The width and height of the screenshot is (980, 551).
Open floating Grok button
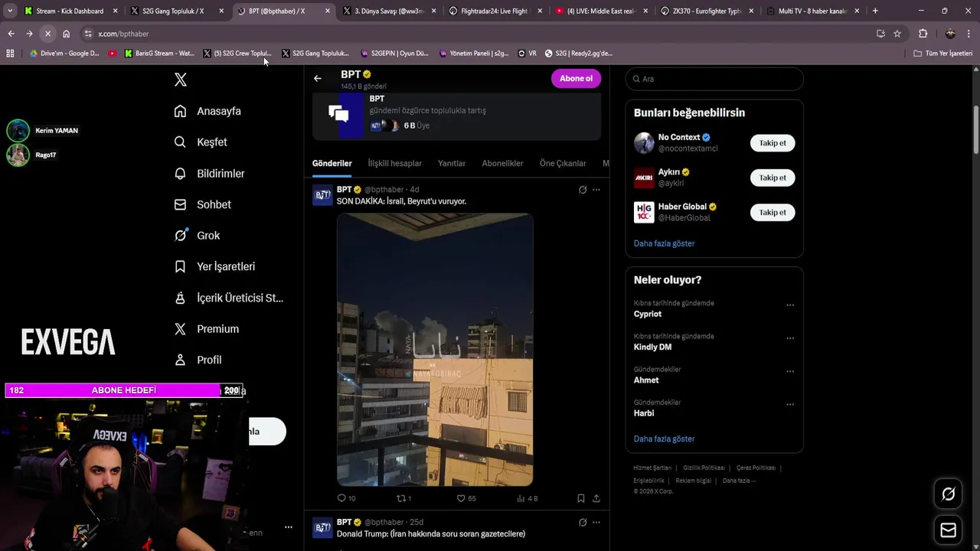click(x=948, y=494)
